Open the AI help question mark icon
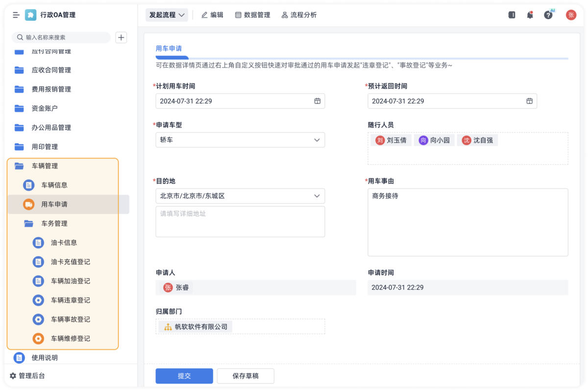The image size is (588, 391). 548,15
